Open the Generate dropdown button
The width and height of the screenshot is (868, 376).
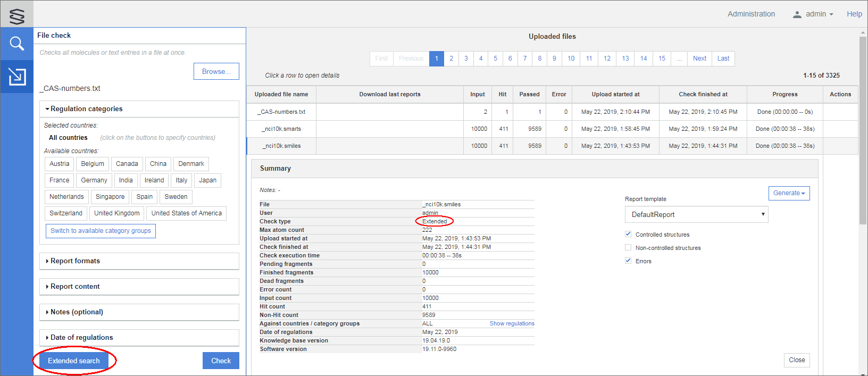pos(789,193)
